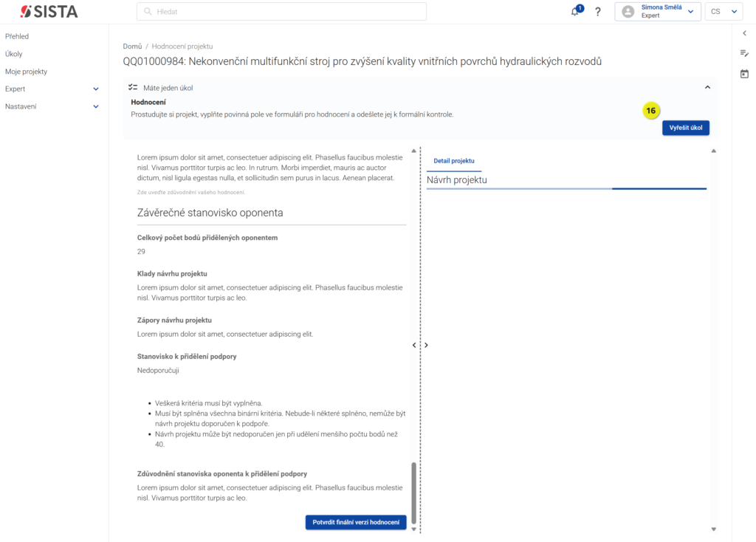Shift the split divider left with the arrow

click(x=414, y=346)
